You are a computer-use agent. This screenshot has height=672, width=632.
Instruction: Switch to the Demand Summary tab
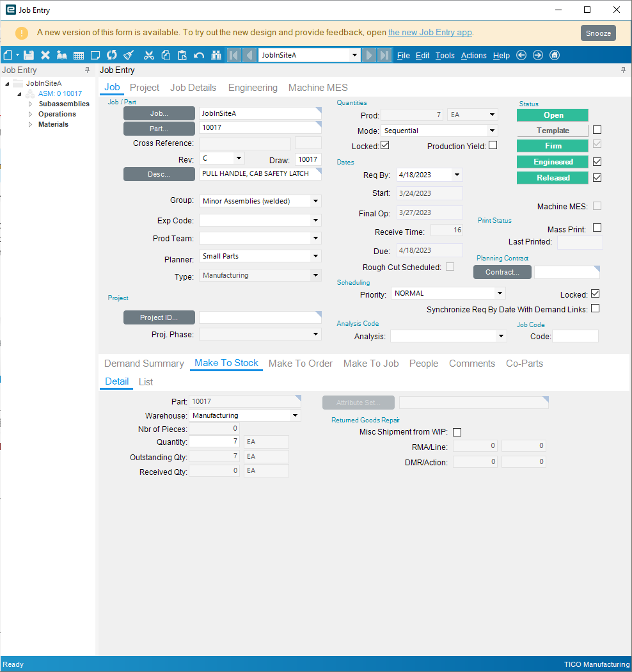point(144,364)
